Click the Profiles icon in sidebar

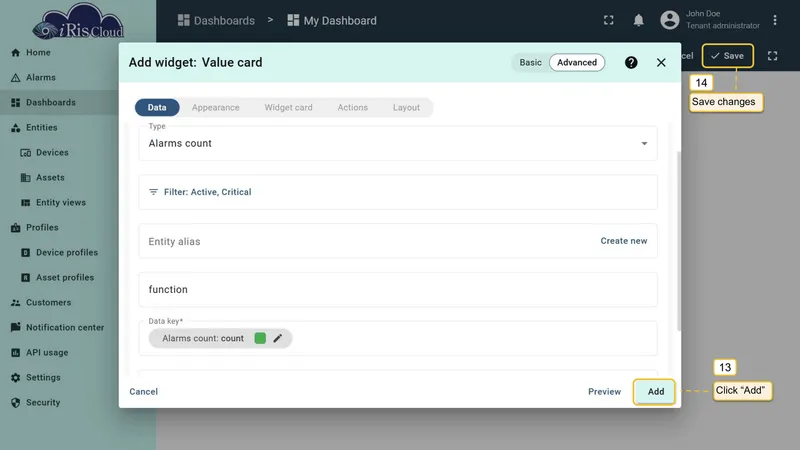[15, 228]
